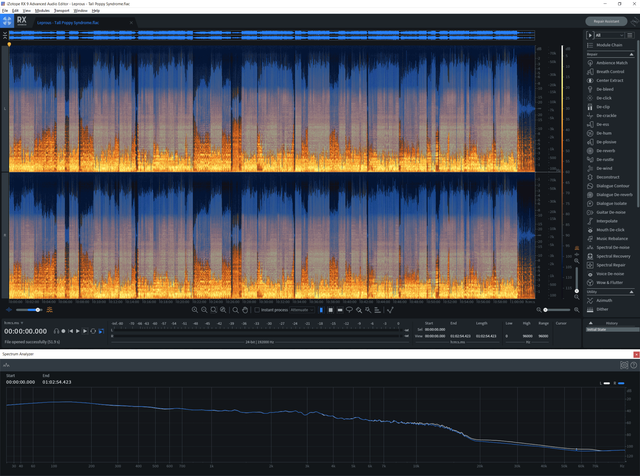The height and width of the screenshot is (476, 640).
Task: Open the Instant process mode dropdown
Action: (x=302, y=310)
